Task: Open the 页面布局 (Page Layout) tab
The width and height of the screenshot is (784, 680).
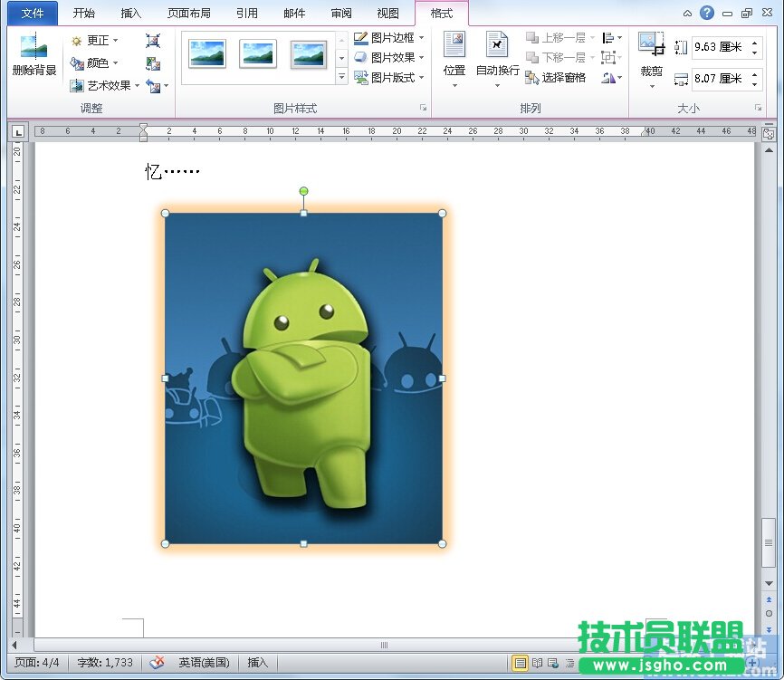Action: (189, 14)
